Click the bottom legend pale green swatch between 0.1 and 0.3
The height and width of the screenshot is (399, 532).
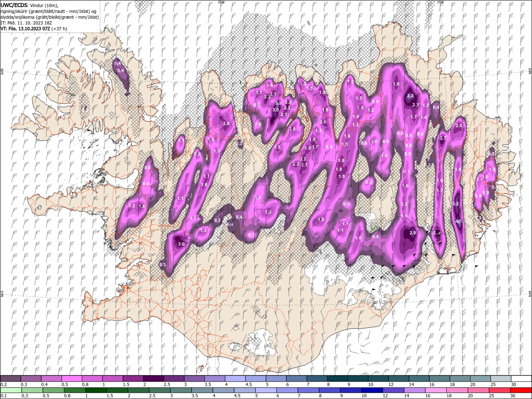(x=10, y=390)
